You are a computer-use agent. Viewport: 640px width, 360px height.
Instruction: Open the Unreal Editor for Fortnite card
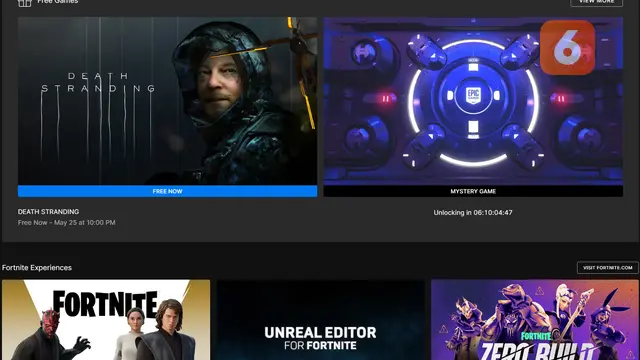point(320,320)
